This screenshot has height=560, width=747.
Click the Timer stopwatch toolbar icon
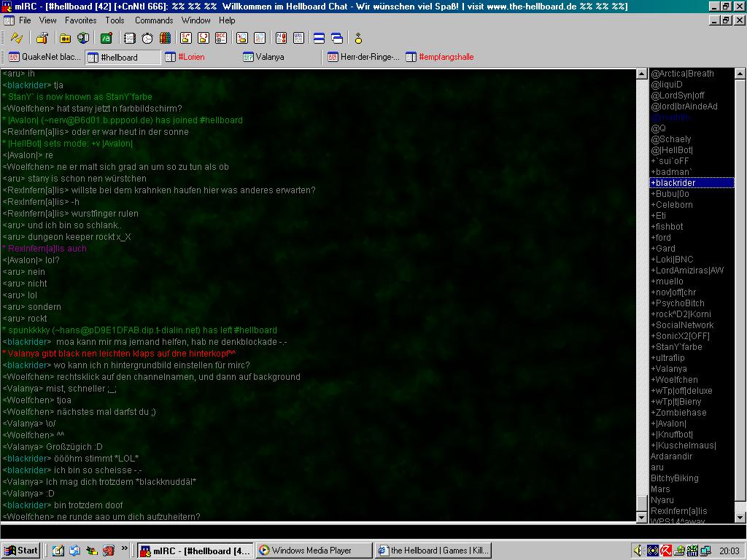tap(147, 38)
